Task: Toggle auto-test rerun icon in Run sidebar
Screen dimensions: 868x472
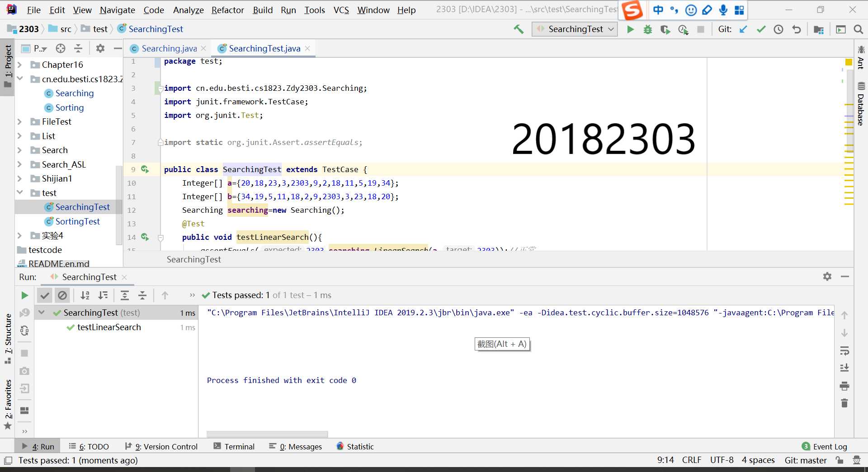Action: point(24,331)
